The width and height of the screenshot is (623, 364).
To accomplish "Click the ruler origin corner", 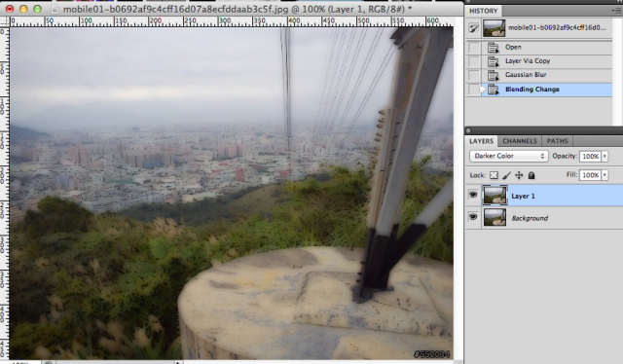I will tap(4, 21).
